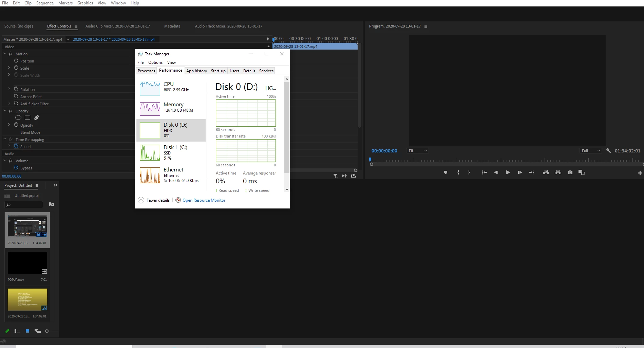Open Task Manager Processes tab
Screen dimensions: 644x348
pos(146,71)
